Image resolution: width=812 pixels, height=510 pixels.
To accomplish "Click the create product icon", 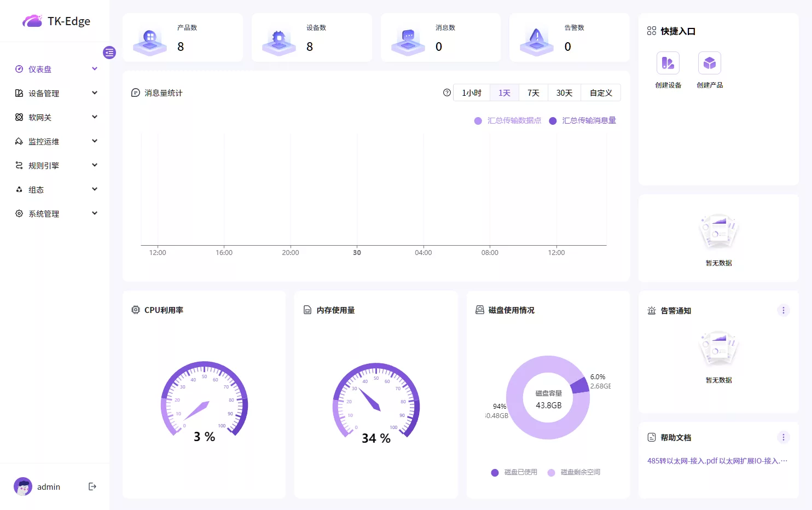I will pos(709,63).
